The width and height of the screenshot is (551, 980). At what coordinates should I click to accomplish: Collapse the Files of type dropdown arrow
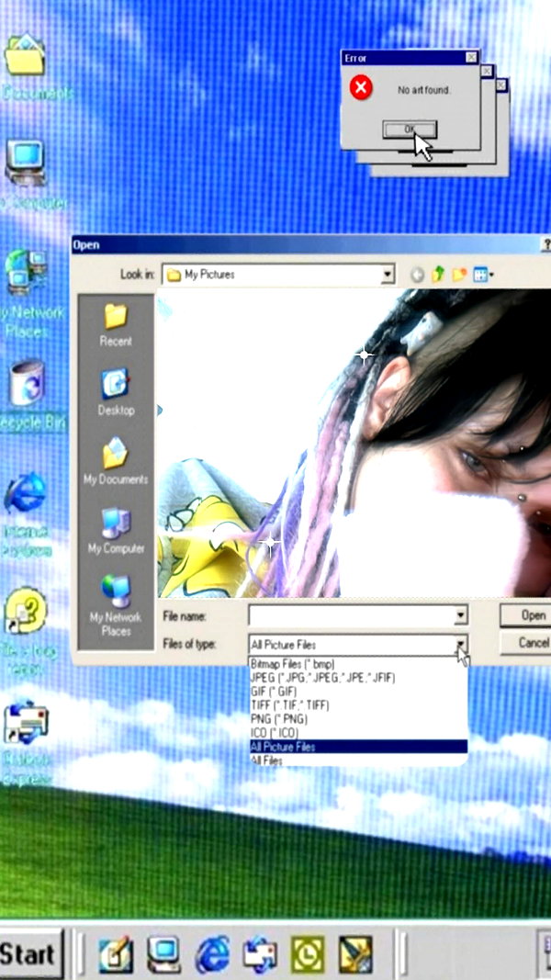point(460,644)
